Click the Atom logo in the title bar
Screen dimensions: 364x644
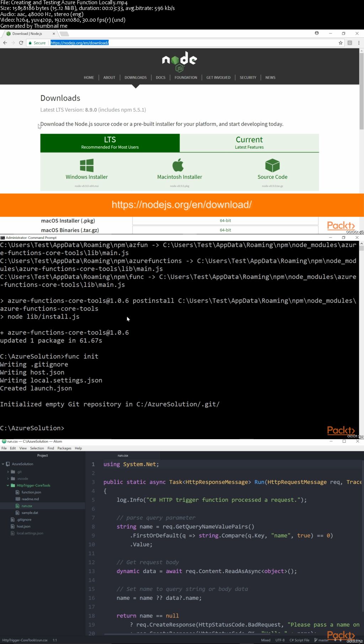pos(4,441)
